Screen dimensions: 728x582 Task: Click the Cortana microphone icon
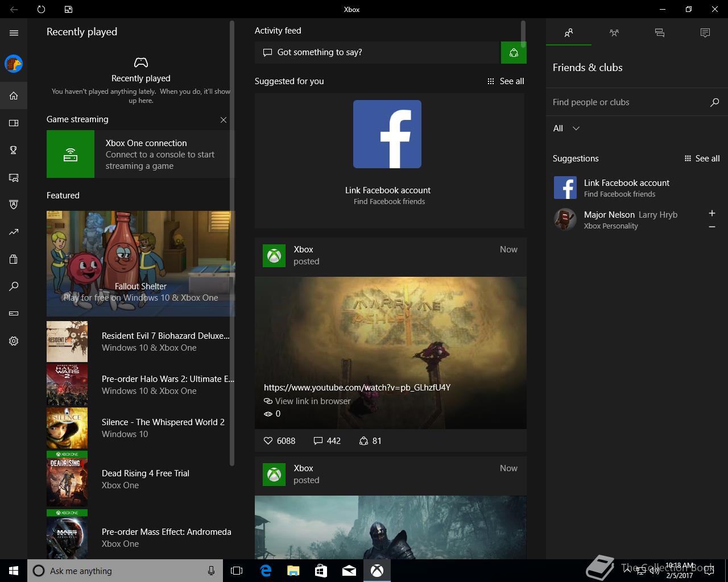coord(211,571)
